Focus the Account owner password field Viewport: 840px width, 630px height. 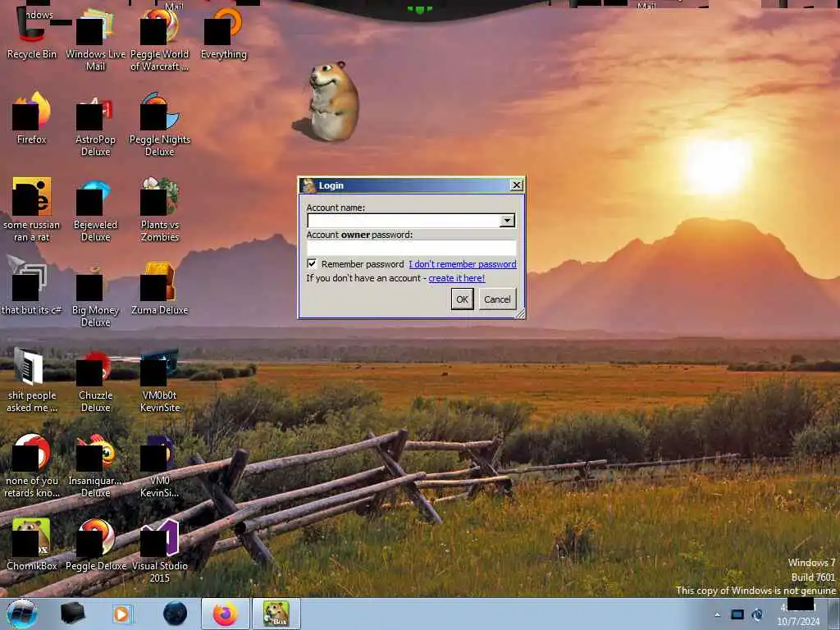(412, 248)
